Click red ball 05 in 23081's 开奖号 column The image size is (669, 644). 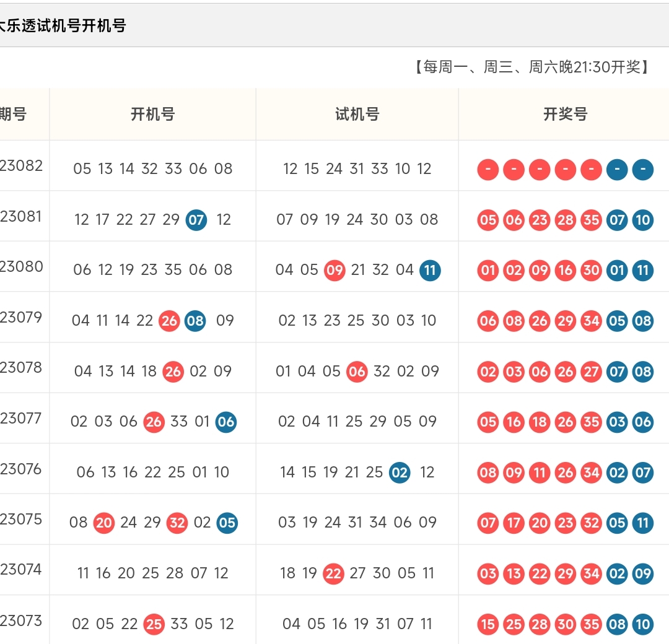click(x=488, y=220)
